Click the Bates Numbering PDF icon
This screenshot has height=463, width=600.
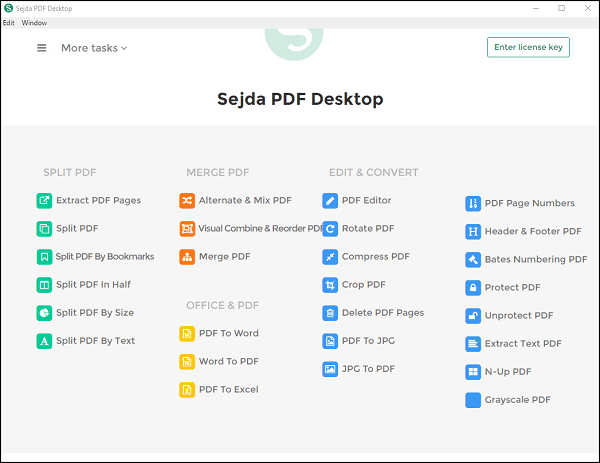point(473,259)
